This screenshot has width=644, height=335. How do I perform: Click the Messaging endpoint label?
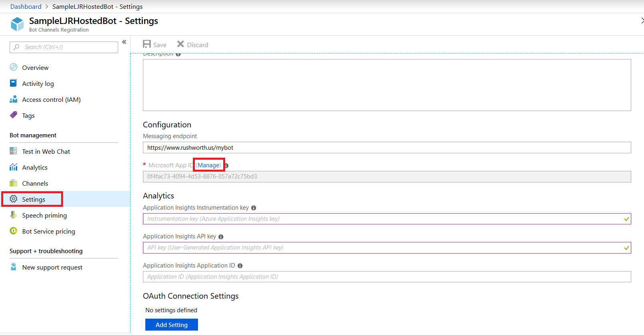tap(170, 136)
